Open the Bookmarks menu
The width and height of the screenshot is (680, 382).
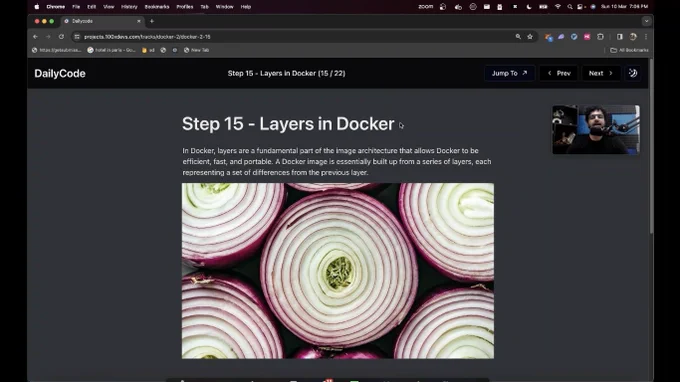point(157,7)
